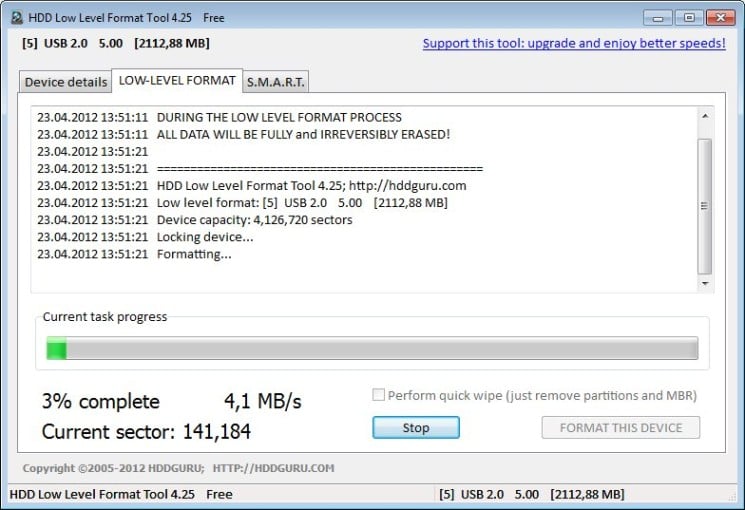Click status bar text 'HDD Low Level Format Tool 4.25 Free'
This screenshot has height=510, width=745.
(x=121, y=494)
